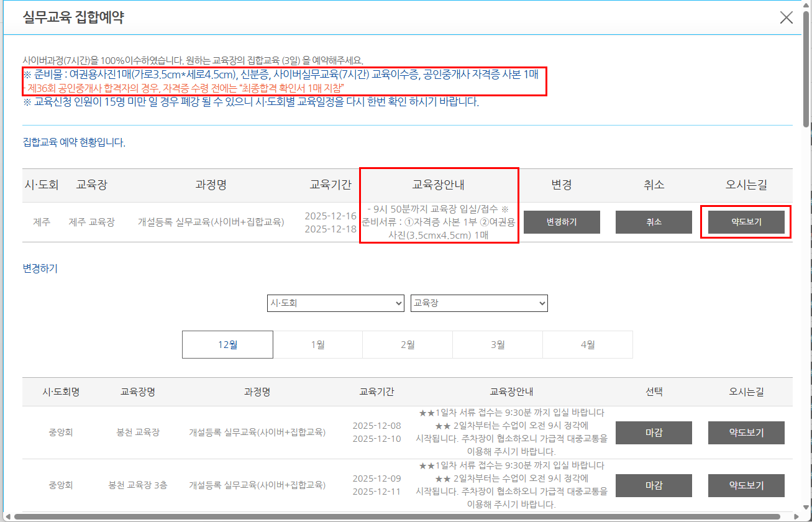Expand the 시·도회 dropdown
Screen dimensions: 812x522
[335, 303]
